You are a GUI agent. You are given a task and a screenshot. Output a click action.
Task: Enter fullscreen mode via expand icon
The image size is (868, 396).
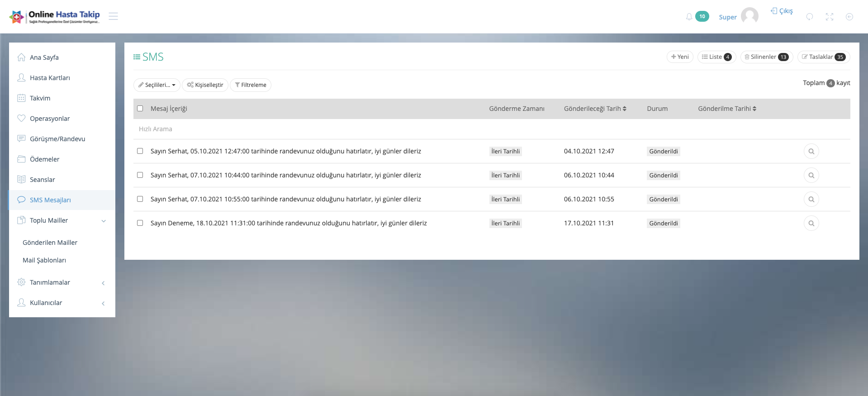(x=829, y=17)
